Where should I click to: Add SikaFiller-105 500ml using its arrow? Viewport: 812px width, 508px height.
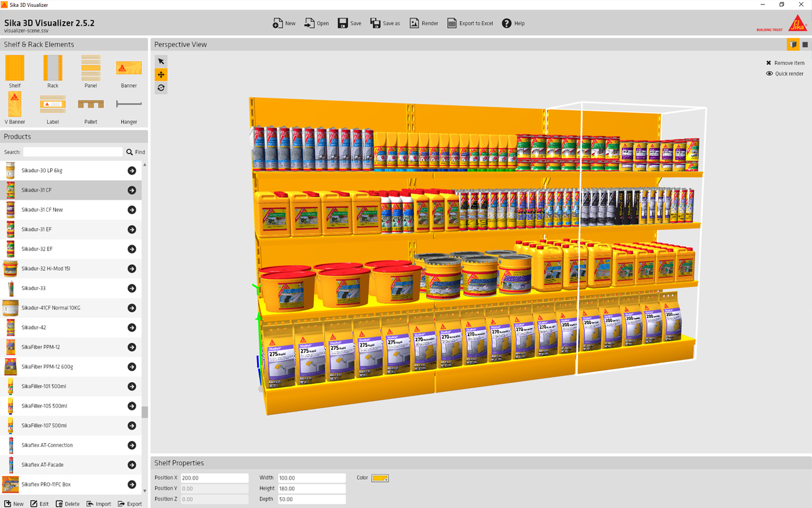coord(132,406)
